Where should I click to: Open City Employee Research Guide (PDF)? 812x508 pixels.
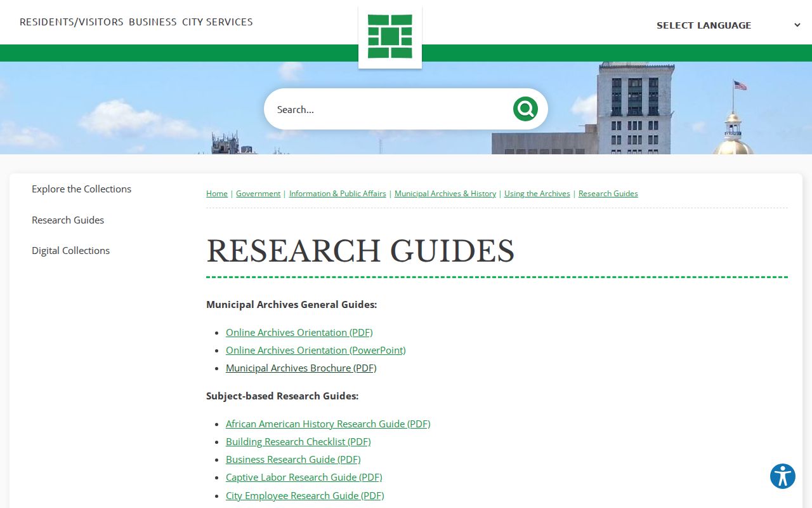pos(305,496)
